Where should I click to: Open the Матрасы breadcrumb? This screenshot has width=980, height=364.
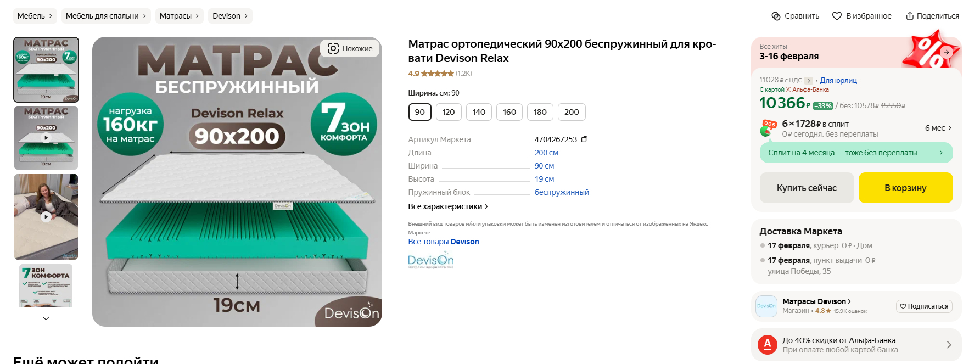(x=180, y=16)
